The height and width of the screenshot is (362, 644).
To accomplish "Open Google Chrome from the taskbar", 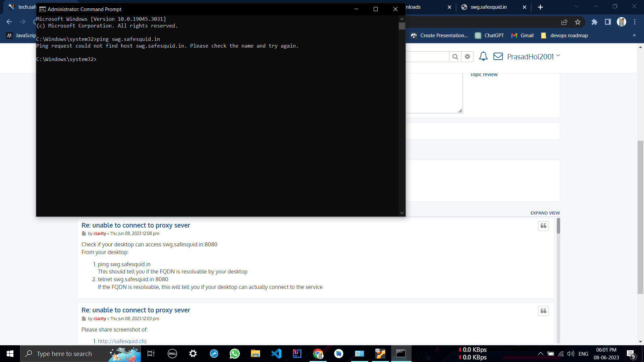I will coord(318,353).
